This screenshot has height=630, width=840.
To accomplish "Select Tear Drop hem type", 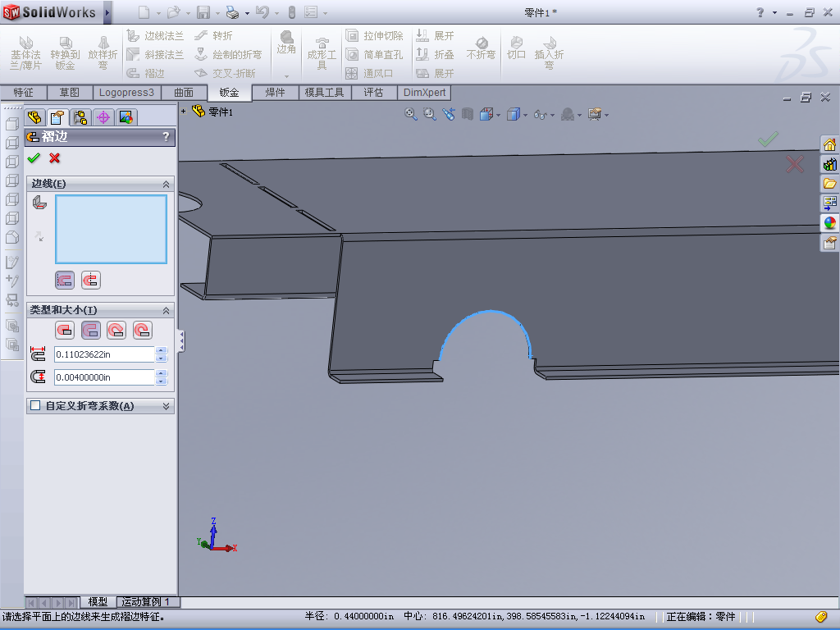I will (x=116, y=330).
